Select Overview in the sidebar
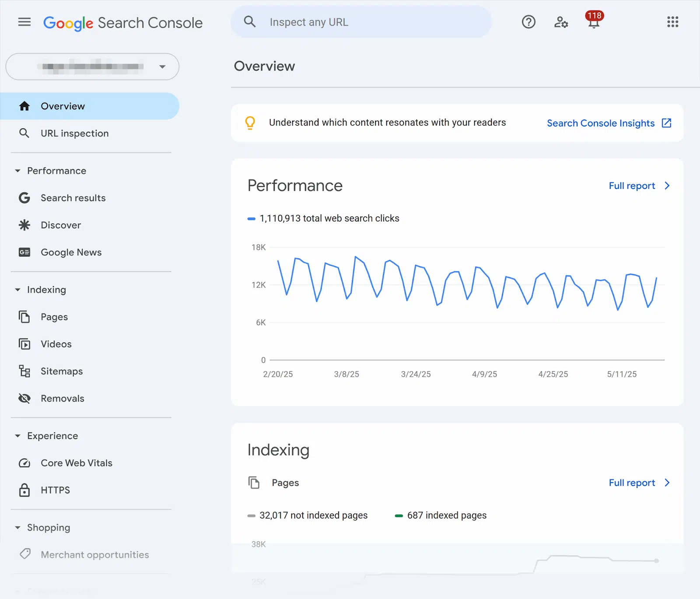The width and height of the screenshot is (700, 599). 90,106
